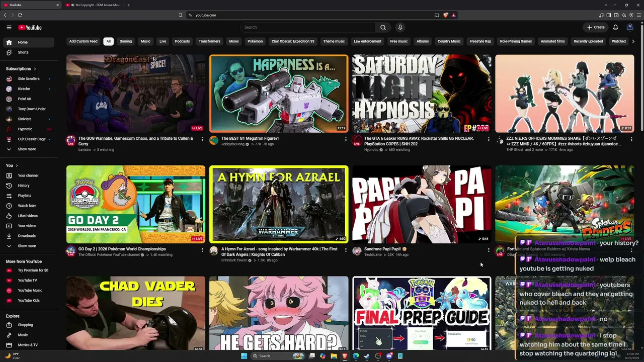Click the YouTube logo

click(30, 28)
